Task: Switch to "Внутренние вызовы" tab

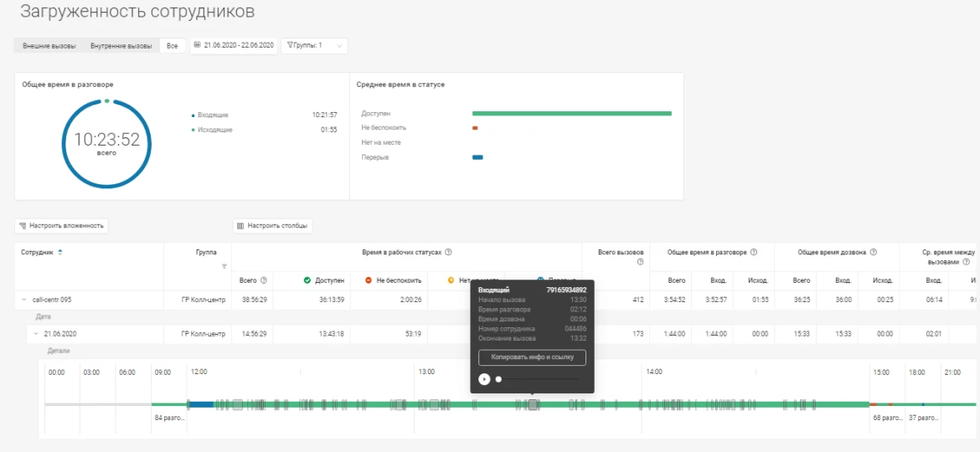Action: (x=121, y=46)
